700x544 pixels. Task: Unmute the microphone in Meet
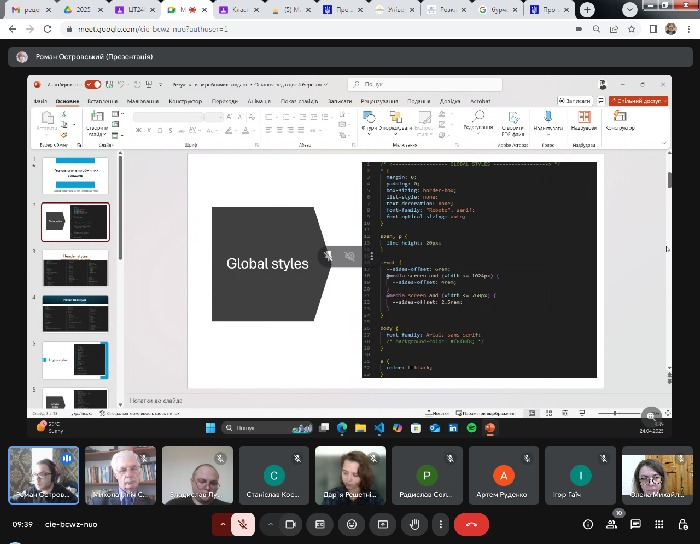click(x=243, y=524)
